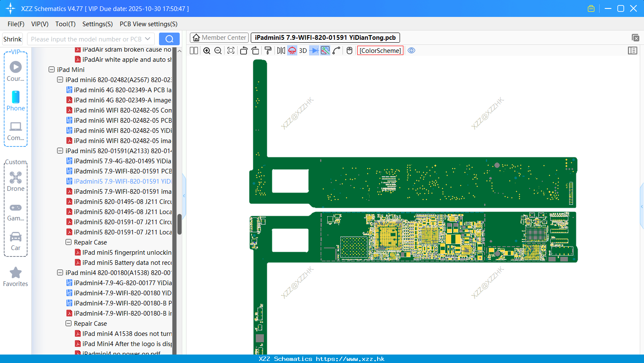Open the ColorScheme picker

pos(380,51)
